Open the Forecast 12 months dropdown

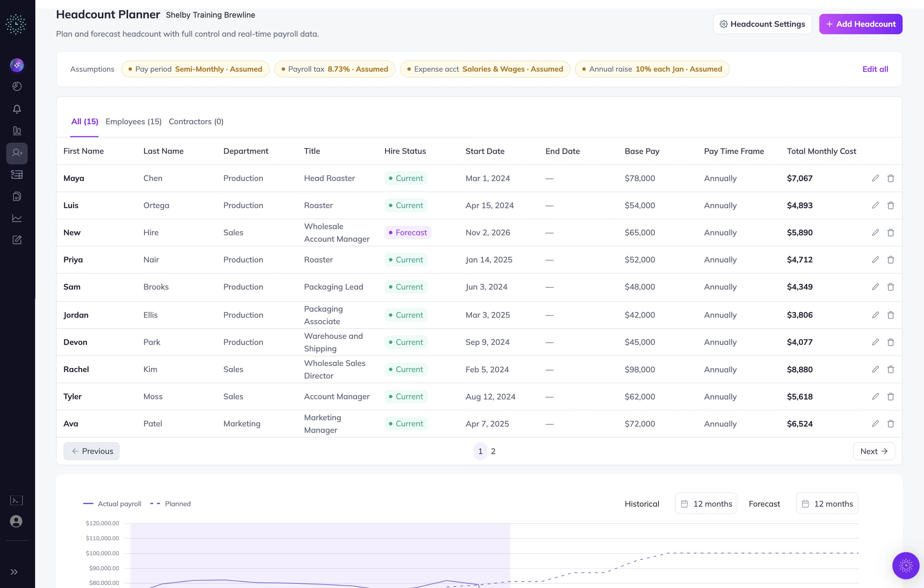coord(827,503)
